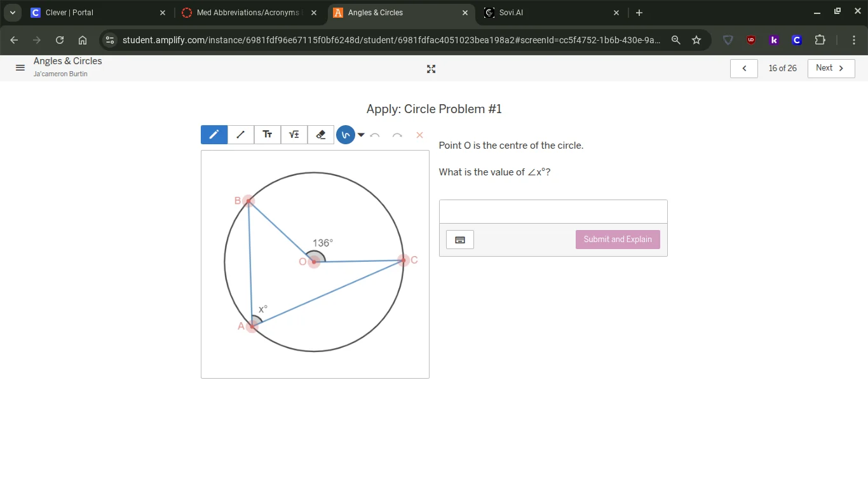
Task: Select the eraser tool
Action: [x=320, y=134]
